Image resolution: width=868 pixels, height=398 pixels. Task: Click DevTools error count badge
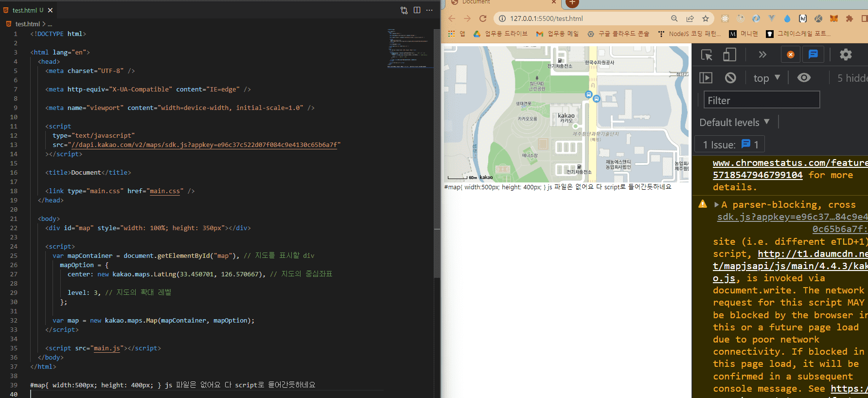pos(791,54)
